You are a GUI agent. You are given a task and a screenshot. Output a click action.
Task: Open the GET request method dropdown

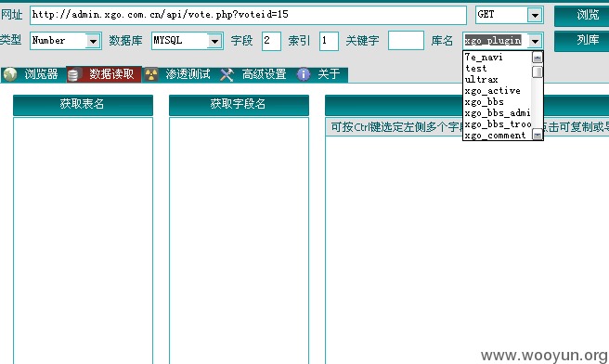click(536, 15)
